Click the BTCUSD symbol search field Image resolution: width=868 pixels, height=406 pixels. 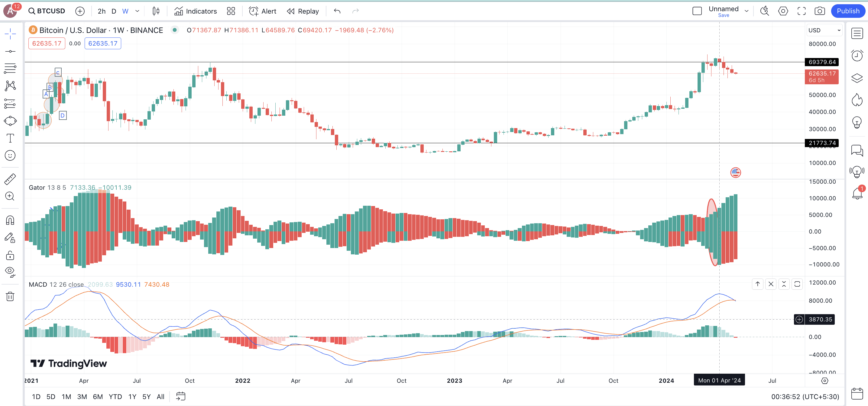(x=47, y=11)
